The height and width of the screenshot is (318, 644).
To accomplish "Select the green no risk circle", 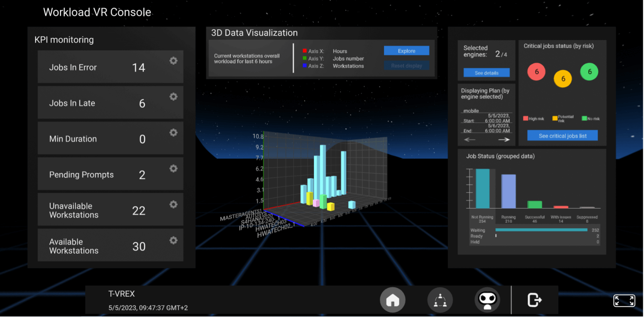I will pyautogui.click(x=589, y=72).
